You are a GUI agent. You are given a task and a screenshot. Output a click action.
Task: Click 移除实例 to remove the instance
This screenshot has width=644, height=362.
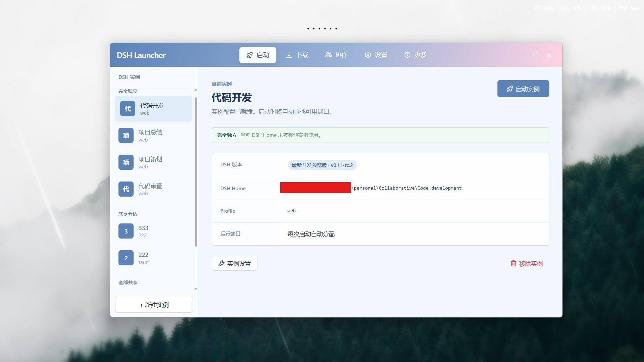(x=527, y=263)
